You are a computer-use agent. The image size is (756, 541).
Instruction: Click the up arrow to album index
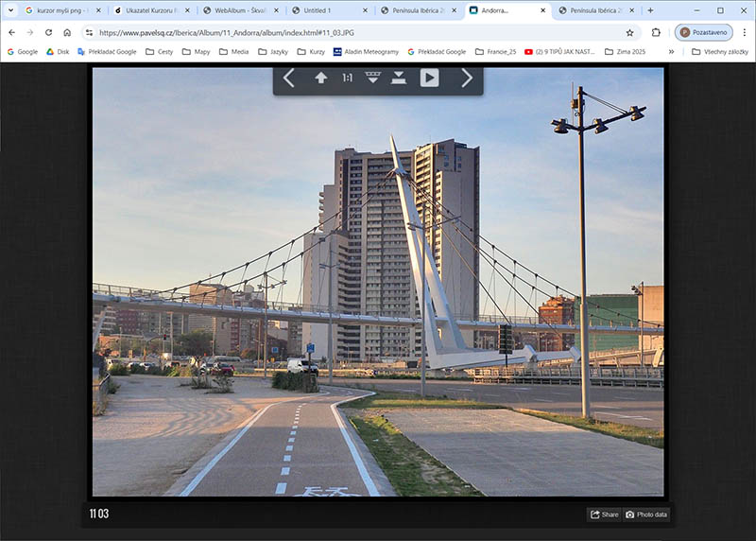(321, 79)
